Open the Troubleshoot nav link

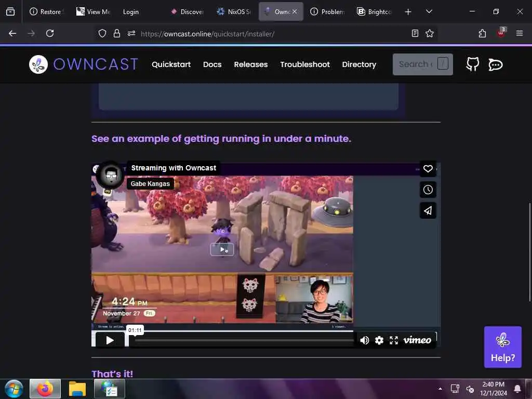(x=304, y=64)
